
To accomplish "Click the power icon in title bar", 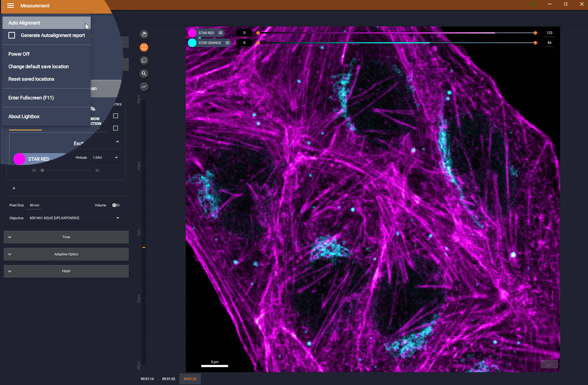I will pos(533,4).
